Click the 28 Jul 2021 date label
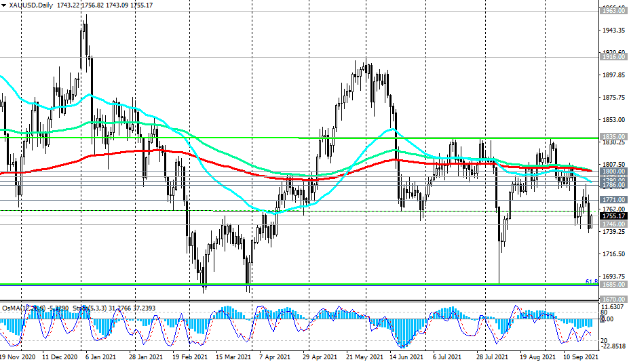The image size is (629, 364). click(494, 356)
